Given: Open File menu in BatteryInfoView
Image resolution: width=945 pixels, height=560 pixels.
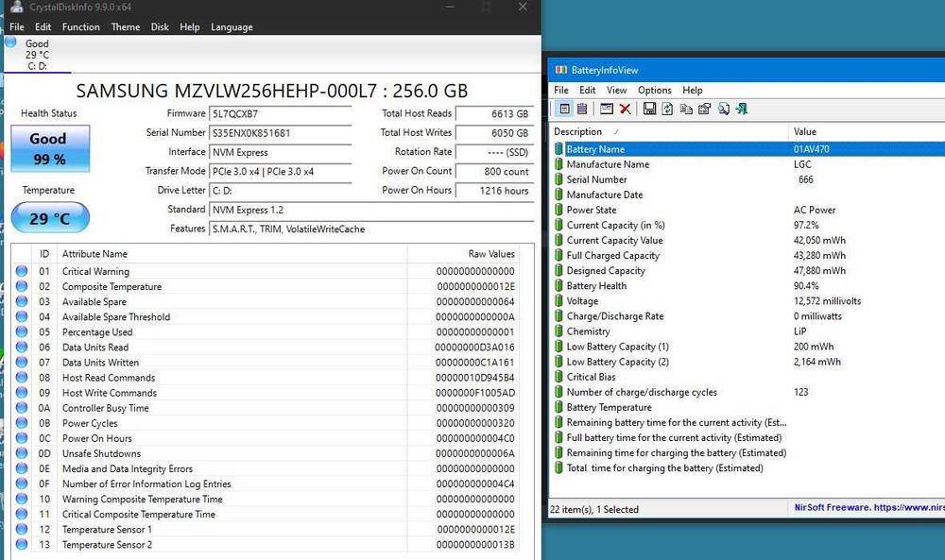Looking at the screenshot, I should (x=561, y=91).
